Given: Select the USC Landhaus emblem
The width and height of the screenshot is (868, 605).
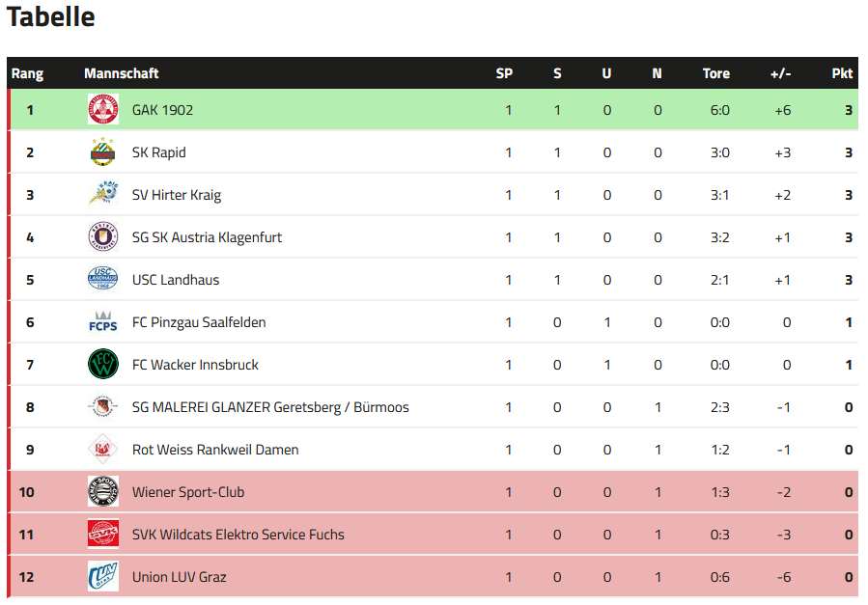Looking at the screenshot, I should tap(103, 279).
